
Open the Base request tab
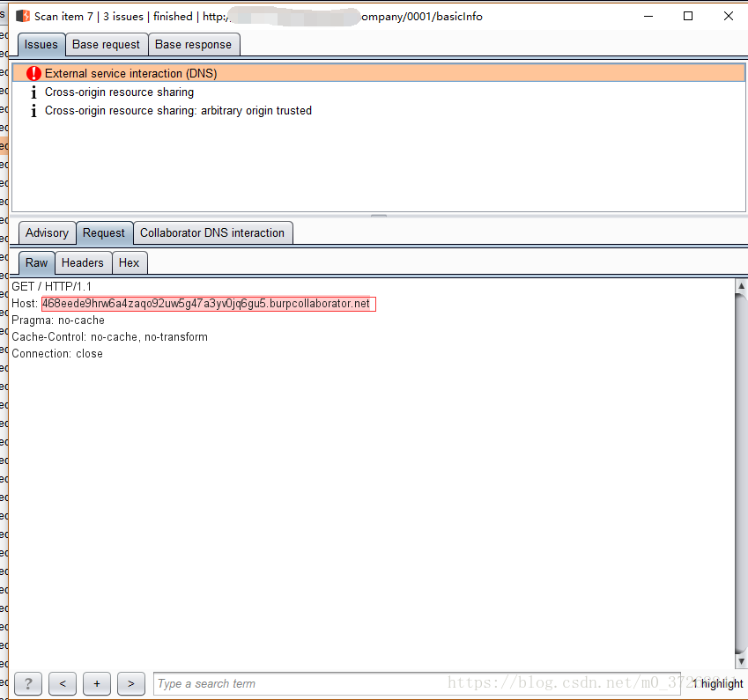(x=106, y=44)
